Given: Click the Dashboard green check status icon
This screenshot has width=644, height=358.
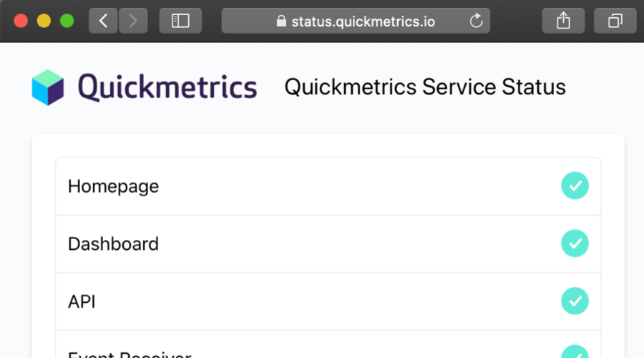Looking at the screenshot, I should 575,243.
